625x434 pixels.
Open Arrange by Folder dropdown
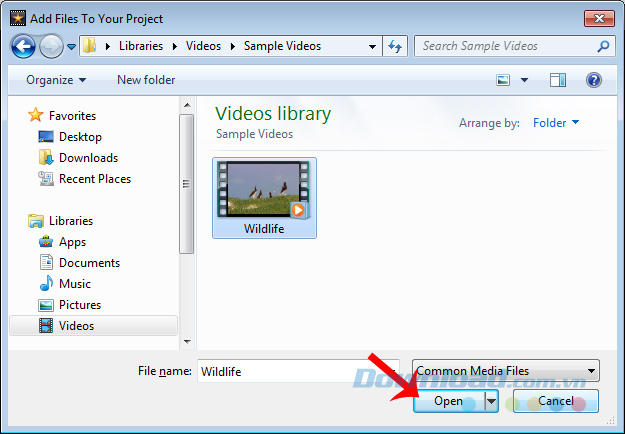(x=556, y=123)
